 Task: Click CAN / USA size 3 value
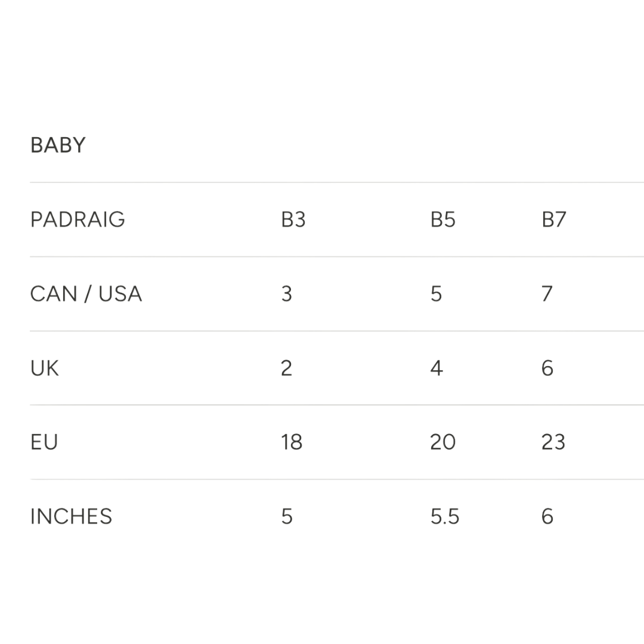coord(287,293)
